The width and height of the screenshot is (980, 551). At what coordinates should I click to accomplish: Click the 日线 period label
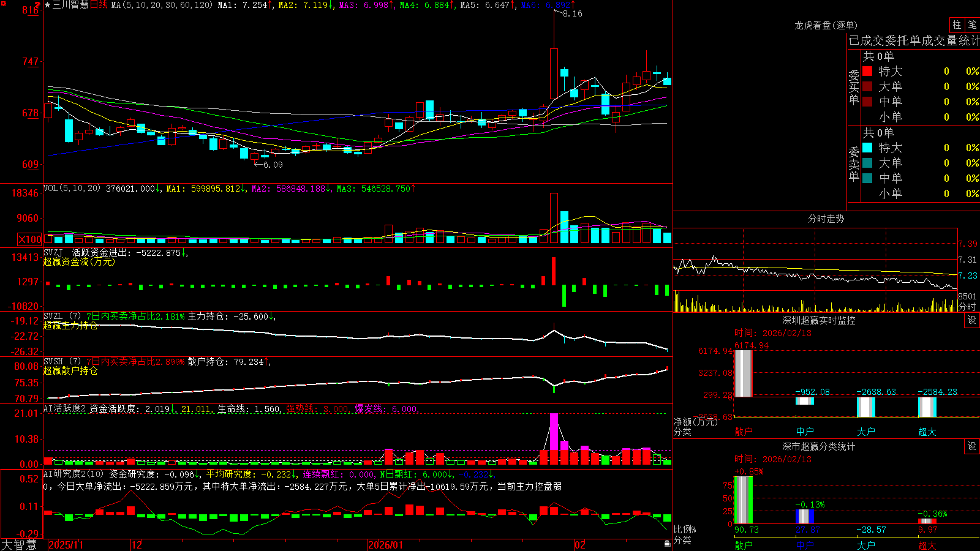[99, 5]
